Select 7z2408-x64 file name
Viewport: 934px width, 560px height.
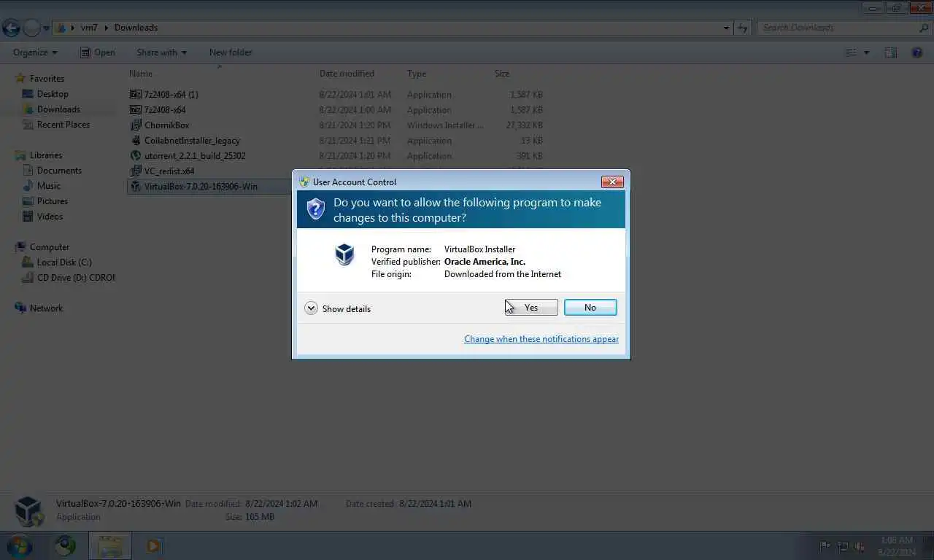165,109
